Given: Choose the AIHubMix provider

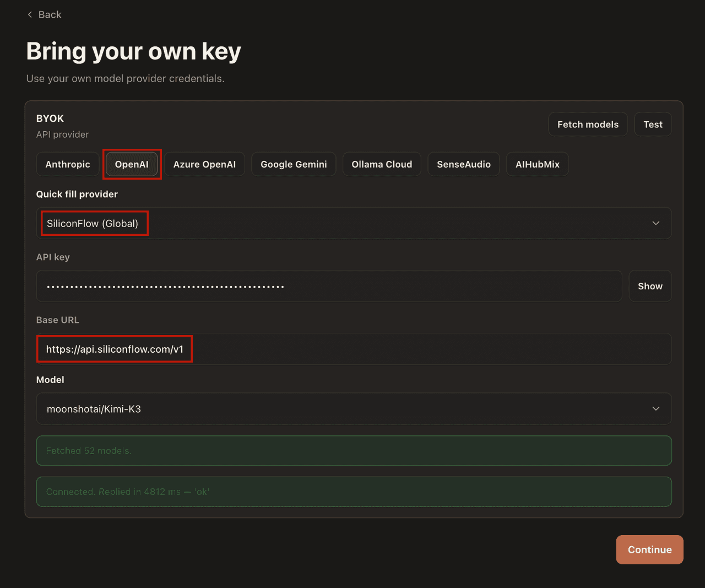Looking at the screenshot, I should [x=538, y=164].
